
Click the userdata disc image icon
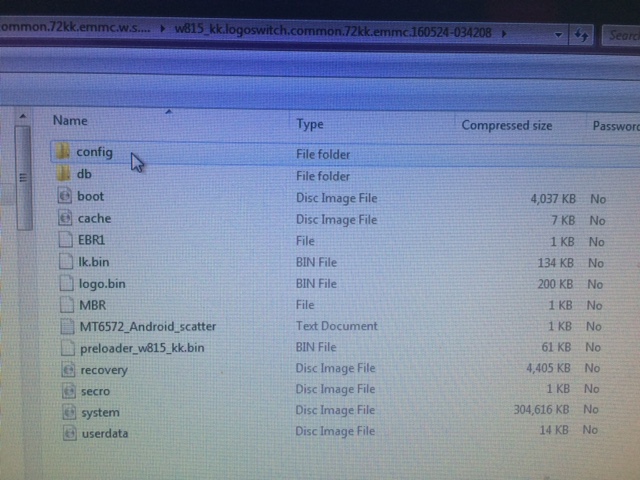[x=70, y=433]
